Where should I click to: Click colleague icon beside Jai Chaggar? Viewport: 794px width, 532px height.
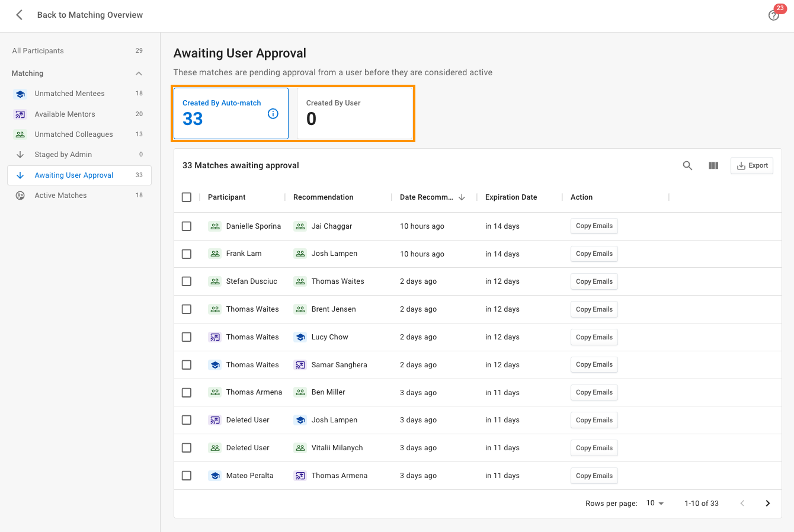tap(300, 226)
